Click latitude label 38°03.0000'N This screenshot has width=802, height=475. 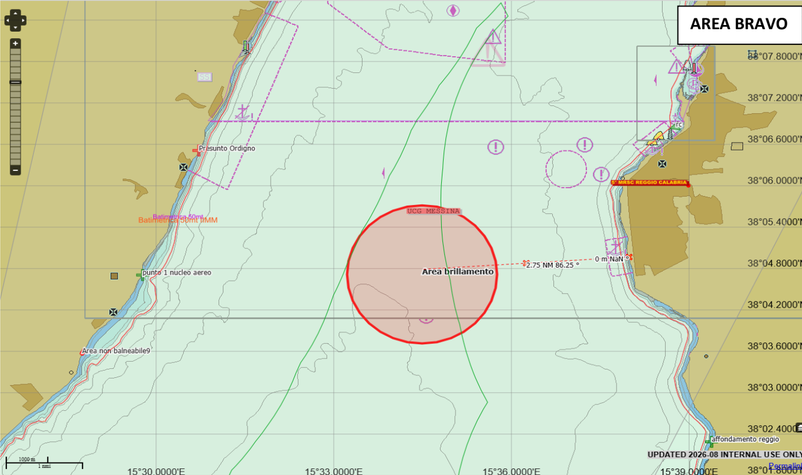click(x=774, y=388)
